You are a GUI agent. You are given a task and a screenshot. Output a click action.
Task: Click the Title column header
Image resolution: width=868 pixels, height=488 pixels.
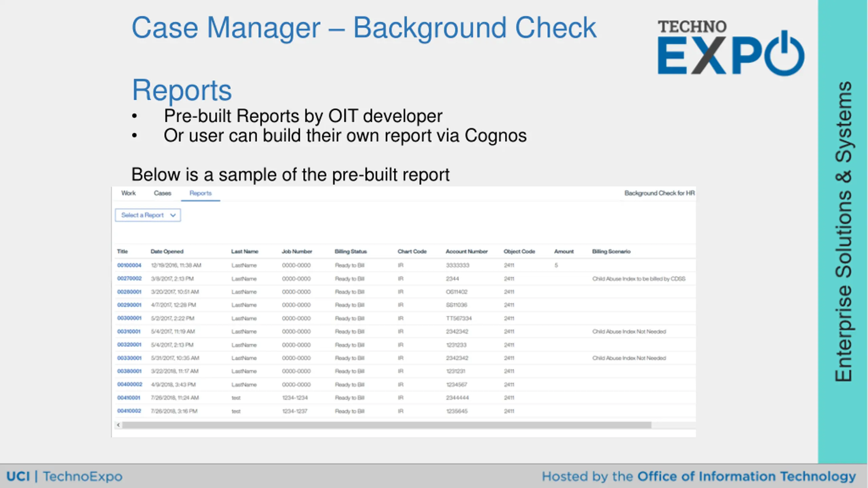coord(122,251)
